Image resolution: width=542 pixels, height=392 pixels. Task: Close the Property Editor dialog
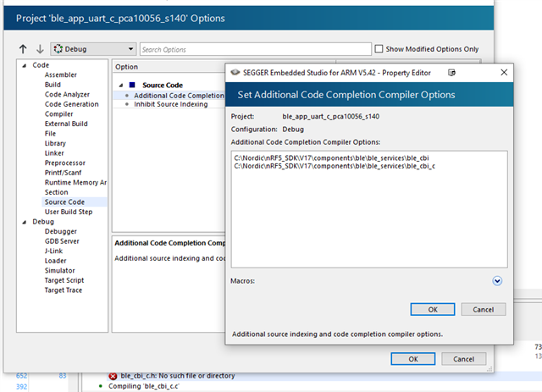coord(504,72)
